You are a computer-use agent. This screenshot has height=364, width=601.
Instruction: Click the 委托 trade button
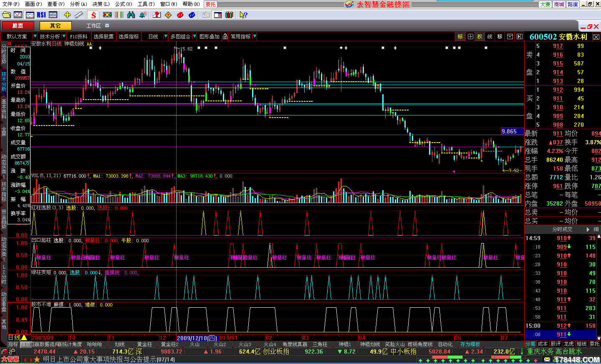pos(211,4)
